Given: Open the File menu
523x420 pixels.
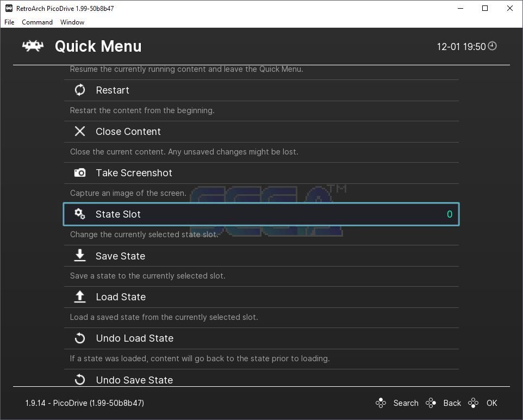Looking at the screenshot, I should (x=9, y=22).
